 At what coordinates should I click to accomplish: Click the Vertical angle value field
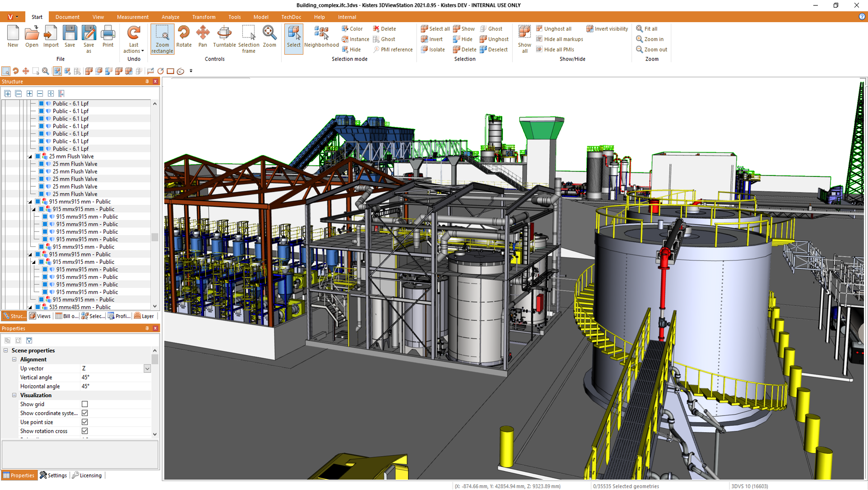(x=115, y=377)
